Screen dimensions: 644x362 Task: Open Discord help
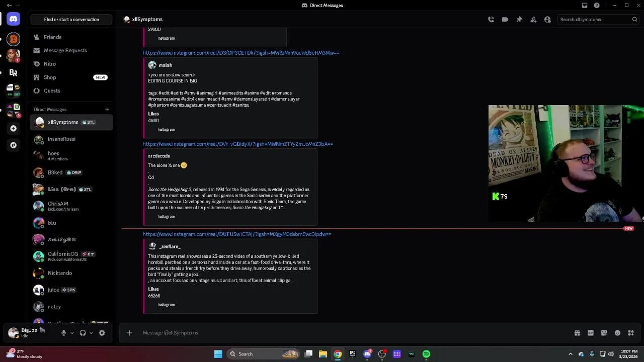(x=597, y=6)
